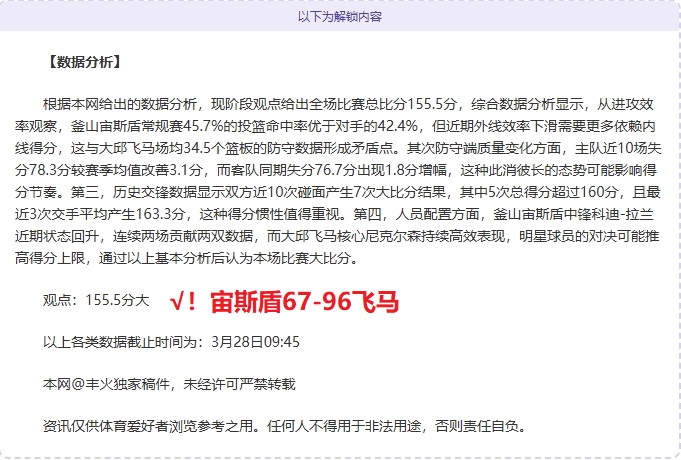Click the red '宙斯盾67-96飞马' result
Screen dimensions: 681x460
(304, 301)
